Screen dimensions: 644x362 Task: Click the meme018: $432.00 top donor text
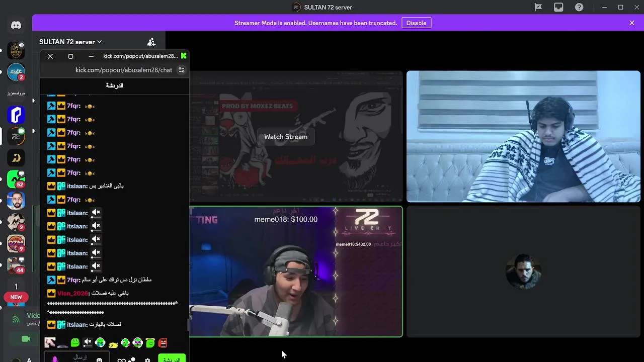353,244
